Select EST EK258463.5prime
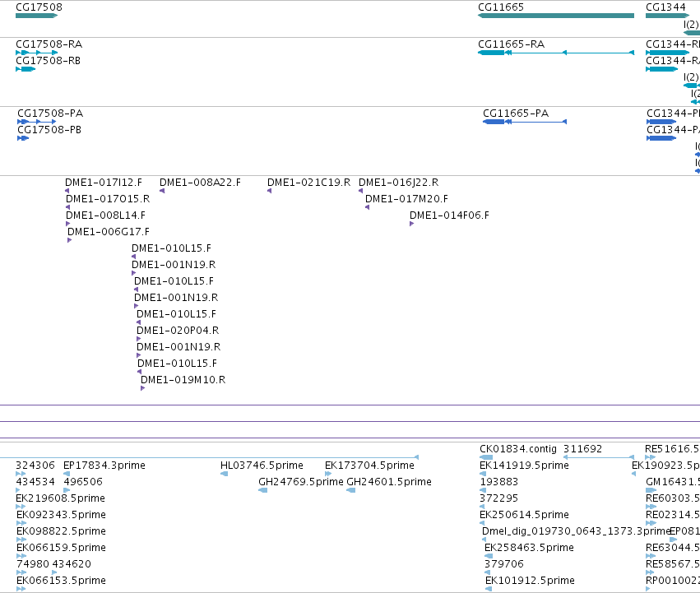 [x=489, y=556]
